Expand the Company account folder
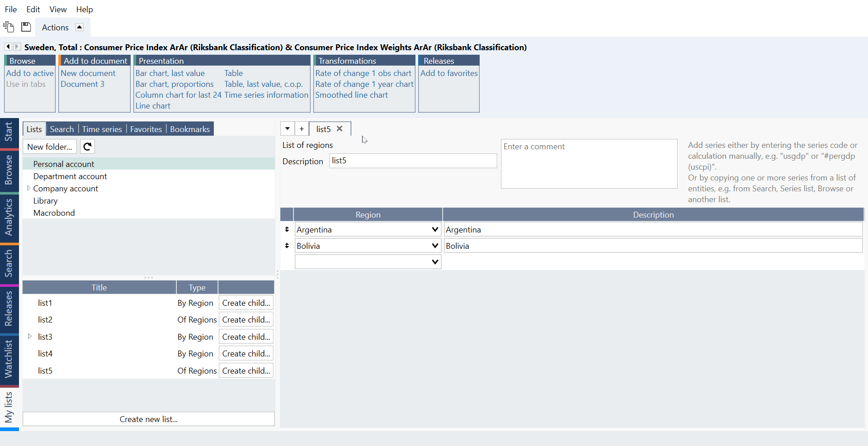 tap(28, 188)
